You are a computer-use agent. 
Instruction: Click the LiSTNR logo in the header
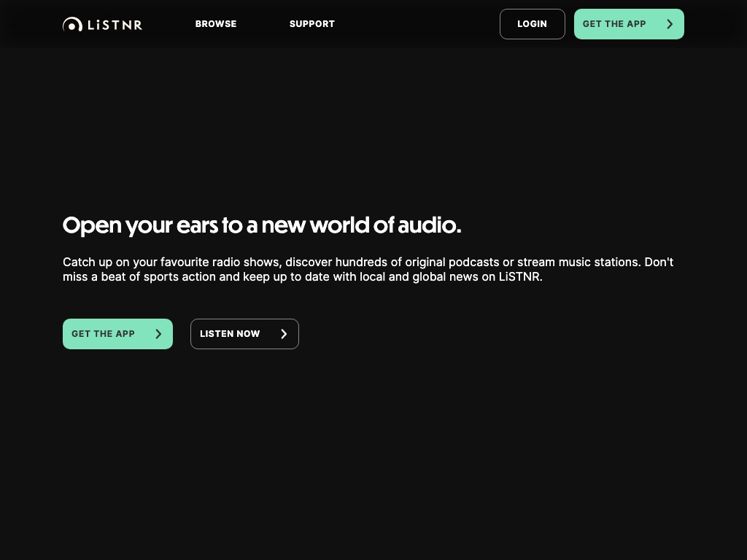pyautogui.click(x=102, y=24)
